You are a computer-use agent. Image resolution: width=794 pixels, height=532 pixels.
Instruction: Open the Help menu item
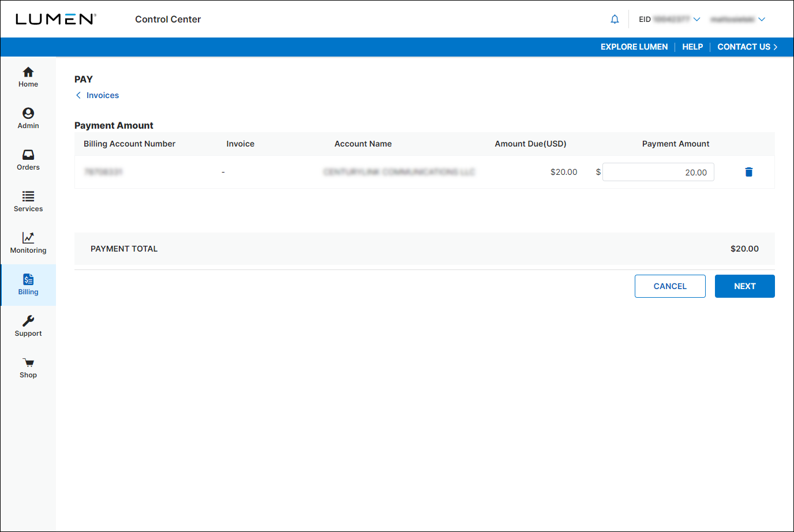coord(692,47)
